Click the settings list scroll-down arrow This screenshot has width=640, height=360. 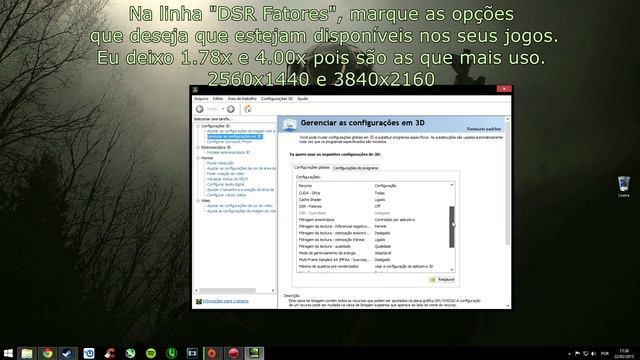(x=451, y=269)
